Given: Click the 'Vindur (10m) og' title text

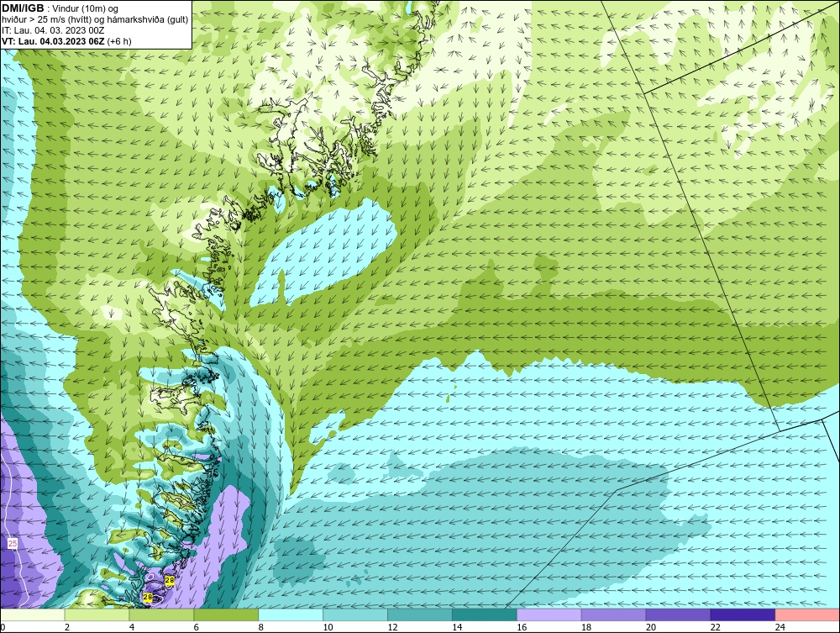Looking at the screenshot, I should (86, 9).
